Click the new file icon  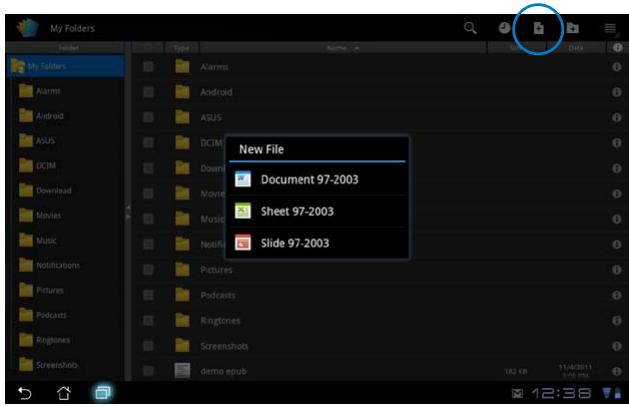tap(538, 28)
